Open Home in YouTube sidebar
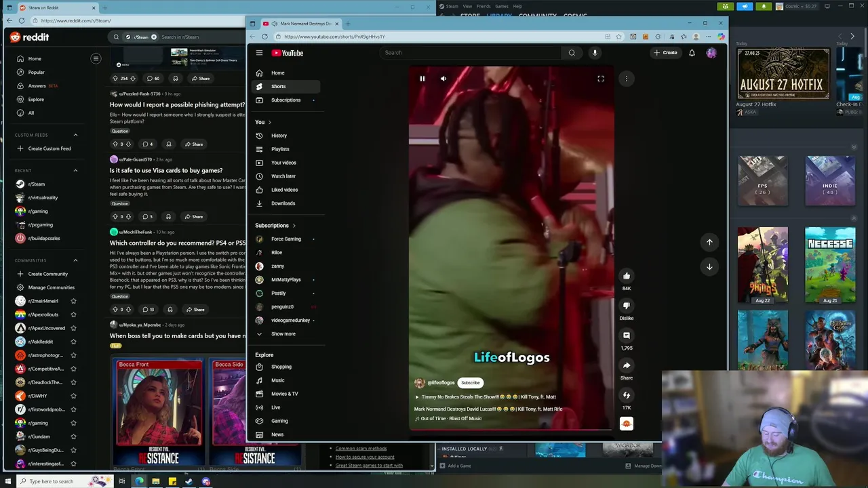 [x=285, y=73]
